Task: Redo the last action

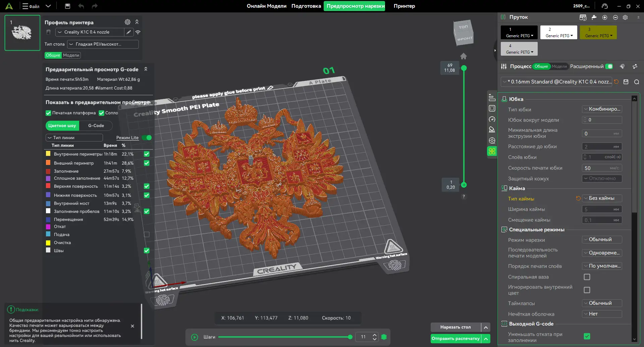Action: (95, 6)
